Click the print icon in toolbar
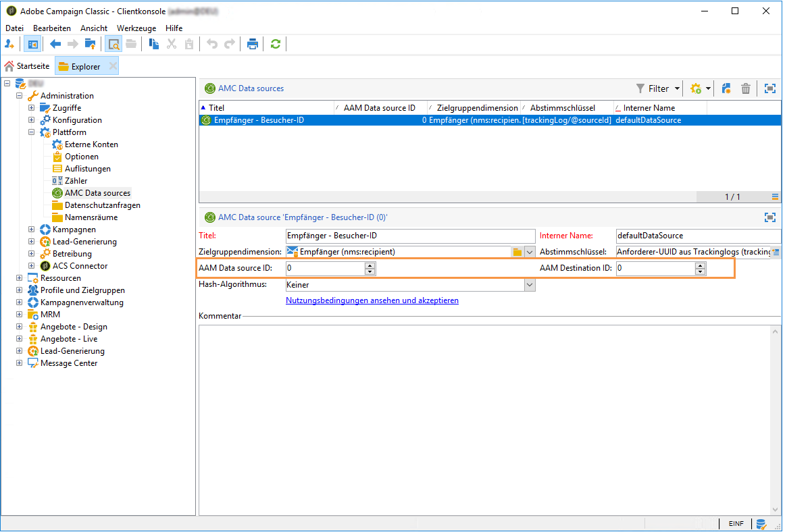 click(253, 44)
